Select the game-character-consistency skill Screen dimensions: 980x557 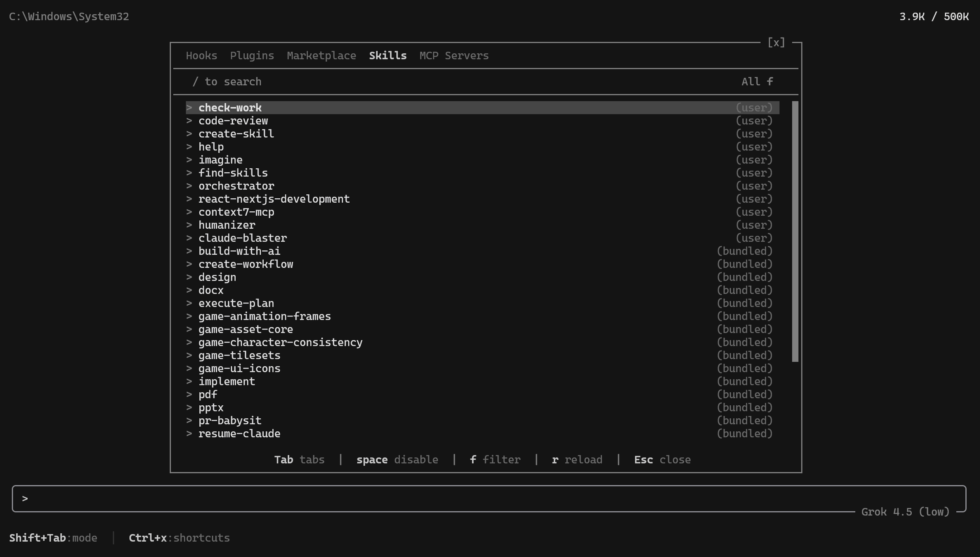point(482,342)
